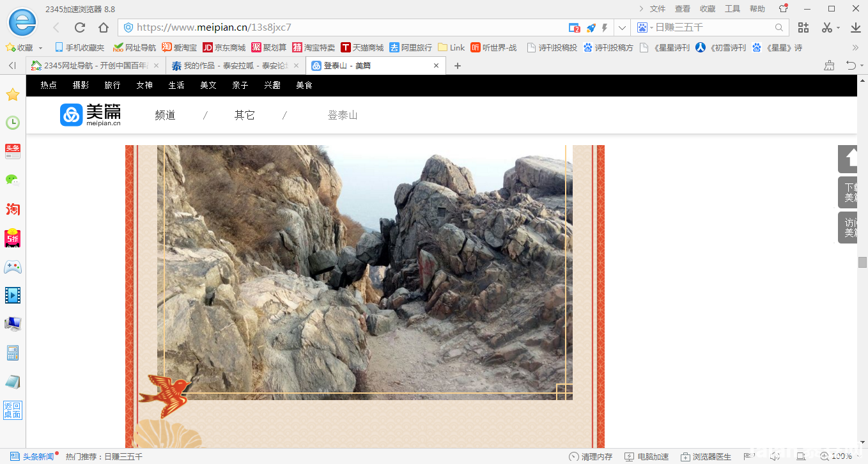Open video film icon in sidebar
The image size is (868, 464).
tap(13, 295)
